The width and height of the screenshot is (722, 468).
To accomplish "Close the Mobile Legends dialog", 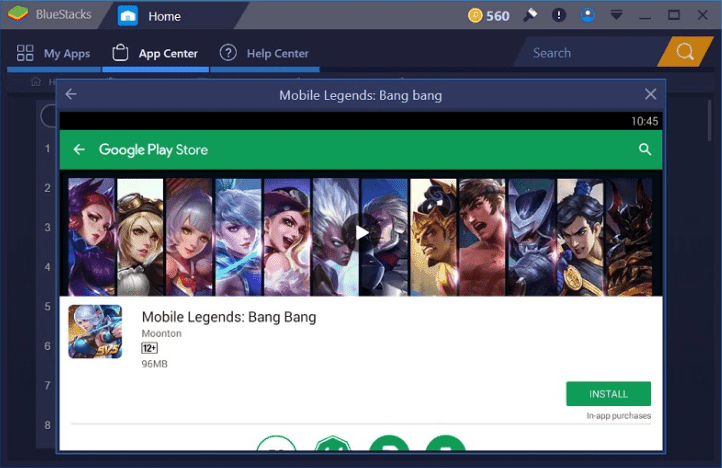I will [x=650, y=94].
